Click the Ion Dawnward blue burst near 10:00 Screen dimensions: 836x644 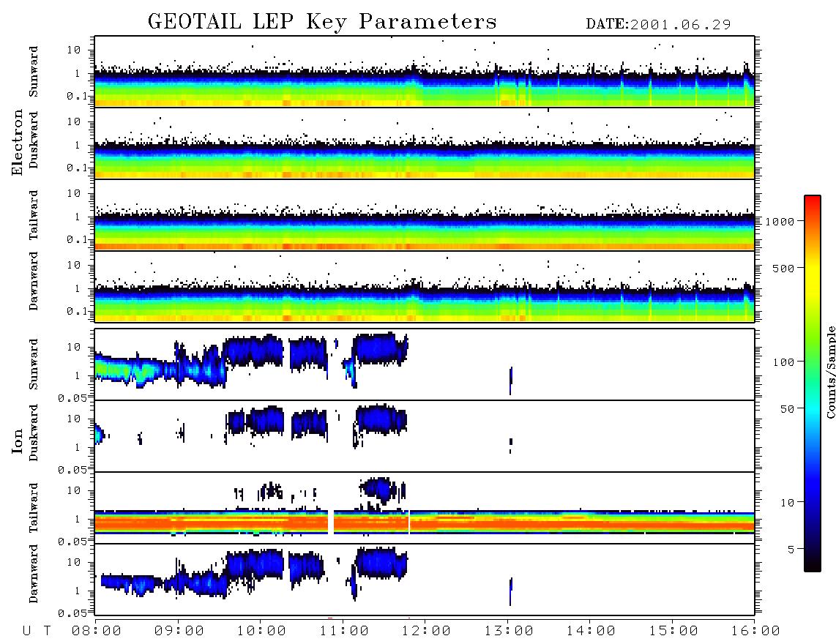(x=256, y=564)
